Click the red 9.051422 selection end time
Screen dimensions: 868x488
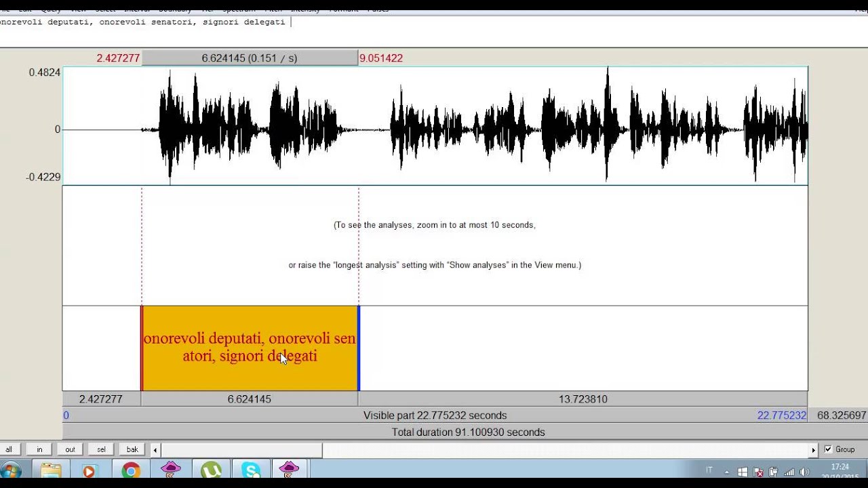pos(381,58)
